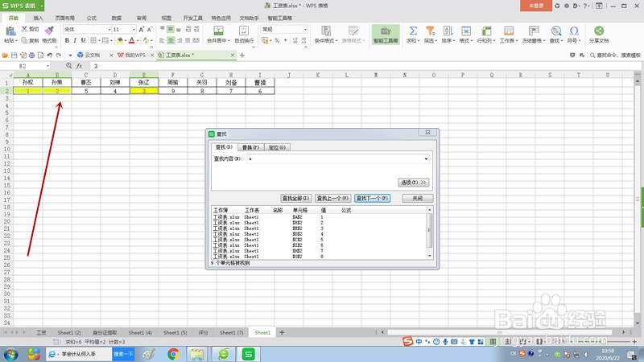644x362 pixels.
Task: Click the Cut (剪切) scissors icon
Action: click(25, 29)
